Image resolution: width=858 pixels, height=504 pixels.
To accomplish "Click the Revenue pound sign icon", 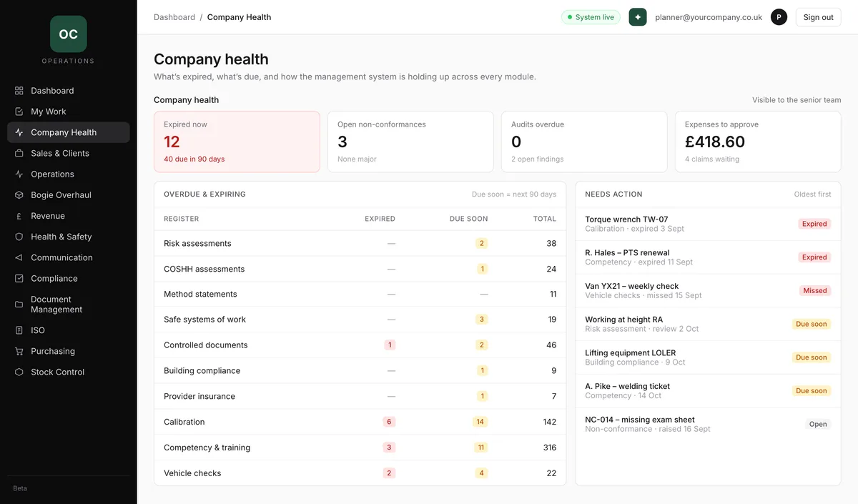I will pos(19,216).
